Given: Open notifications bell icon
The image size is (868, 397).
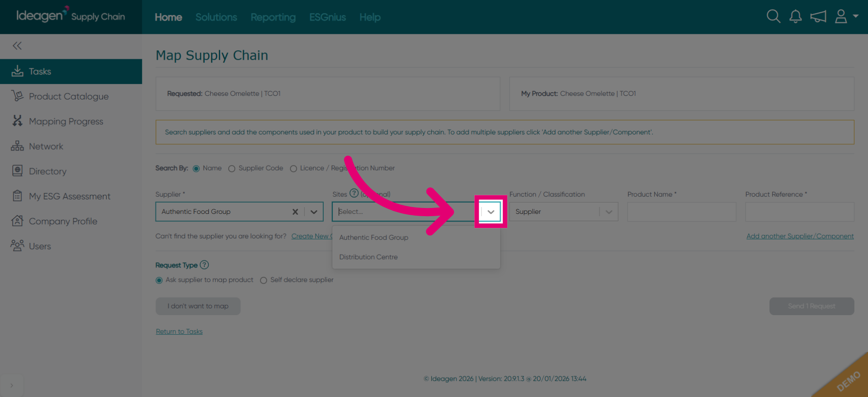Looking at the screenshot, I should [x=796, y=17].
